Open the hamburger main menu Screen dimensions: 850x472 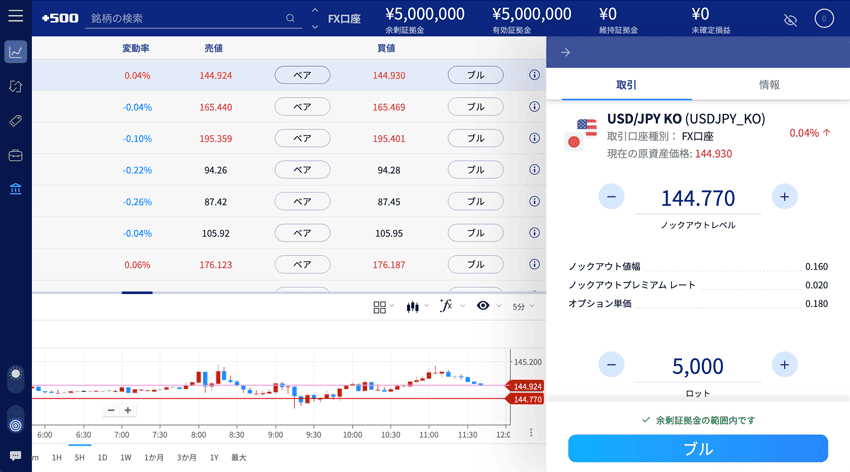coord(16,16)
